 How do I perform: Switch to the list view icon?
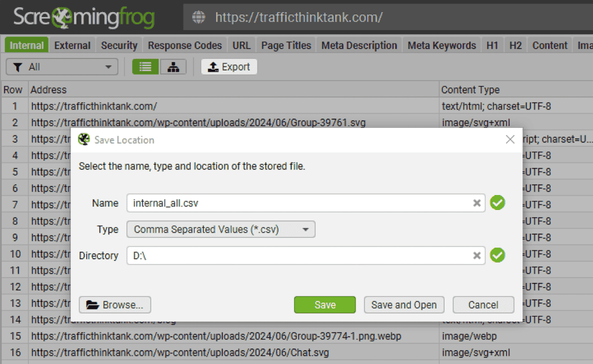tap(145, 67)
